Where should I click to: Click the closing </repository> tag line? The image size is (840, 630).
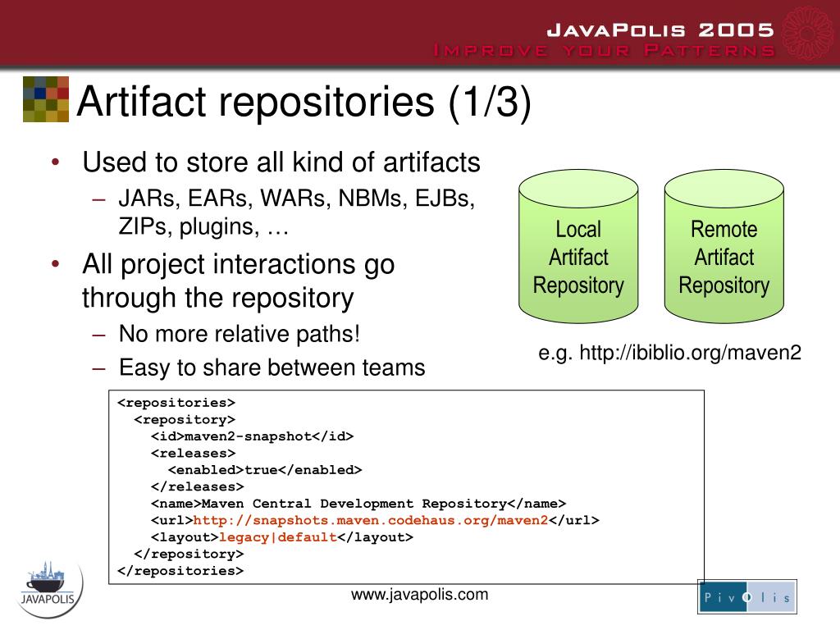coord(189,554)
